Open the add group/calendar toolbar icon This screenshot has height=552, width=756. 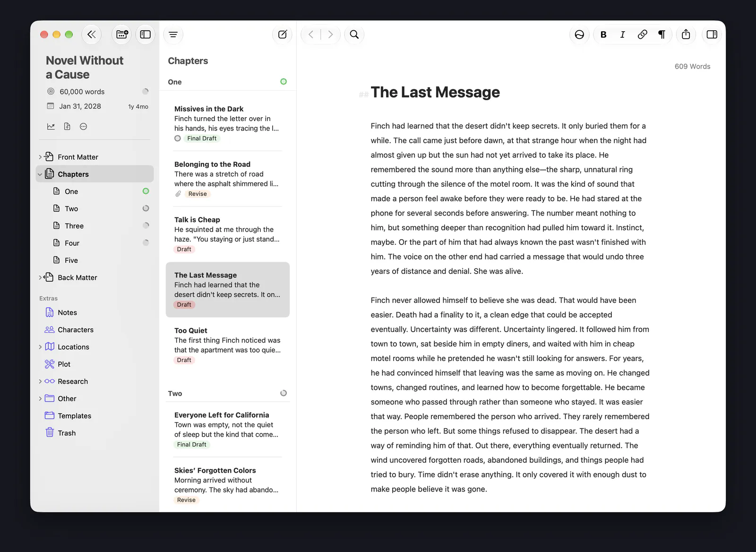click(x=122, y=34)
